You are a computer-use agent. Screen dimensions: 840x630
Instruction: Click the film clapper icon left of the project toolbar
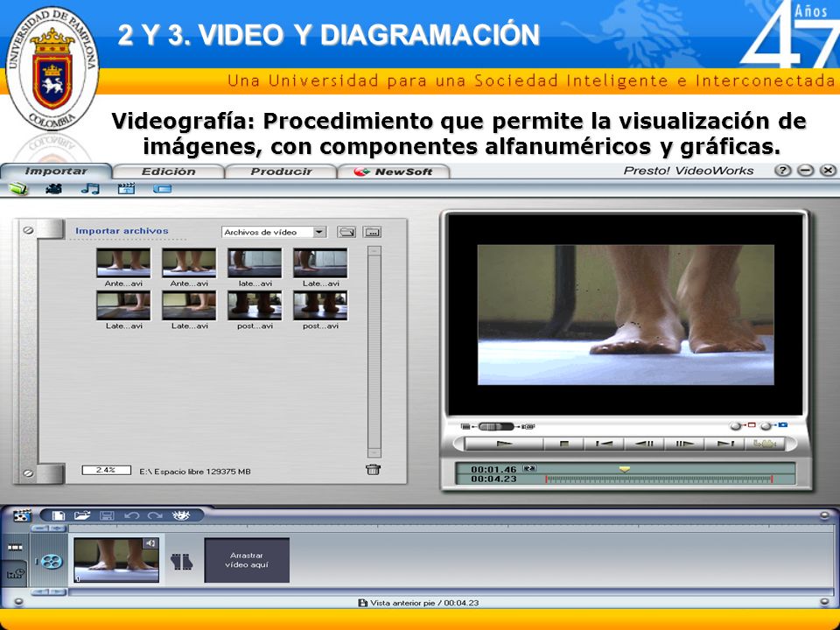[x=21, y=515]
